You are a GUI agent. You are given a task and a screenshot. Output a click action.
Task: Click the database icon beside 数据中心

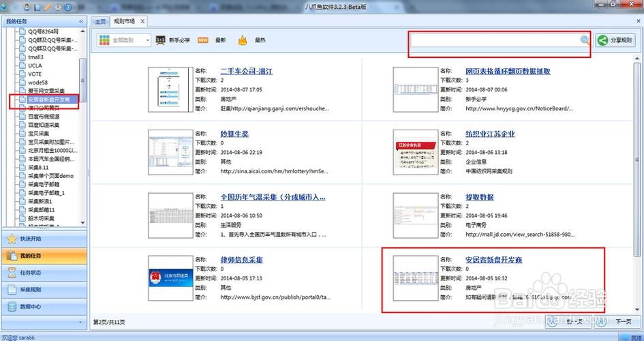pyautogui.click(x=12, y=306)
